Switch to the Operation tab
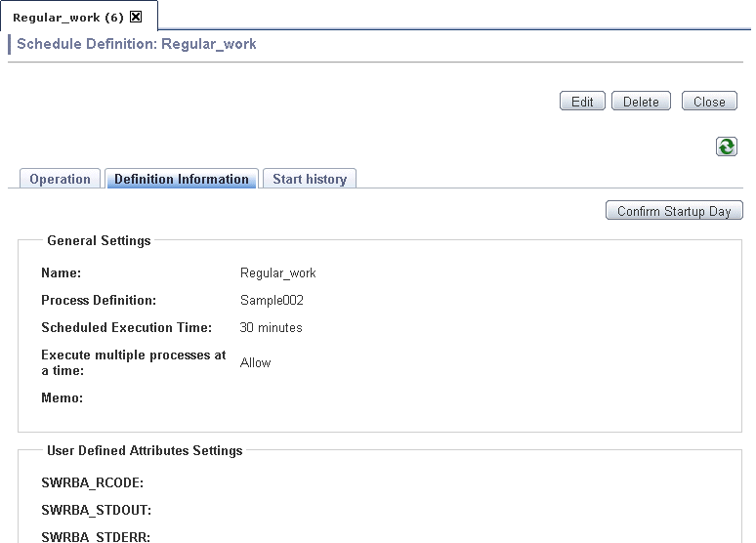Viewport: 756px width, 543px height. click(60, 179)
